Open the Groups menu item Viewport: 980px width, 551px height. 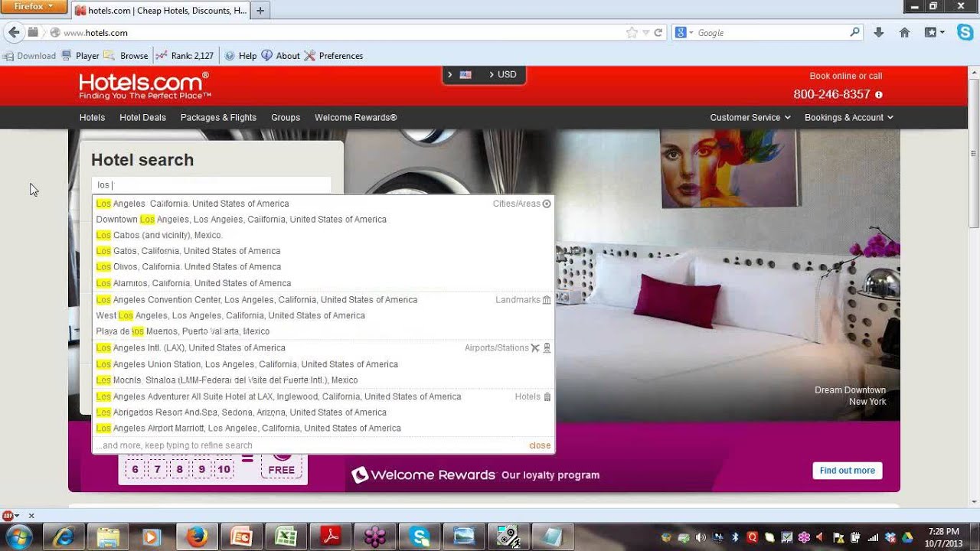coord(286,117)
